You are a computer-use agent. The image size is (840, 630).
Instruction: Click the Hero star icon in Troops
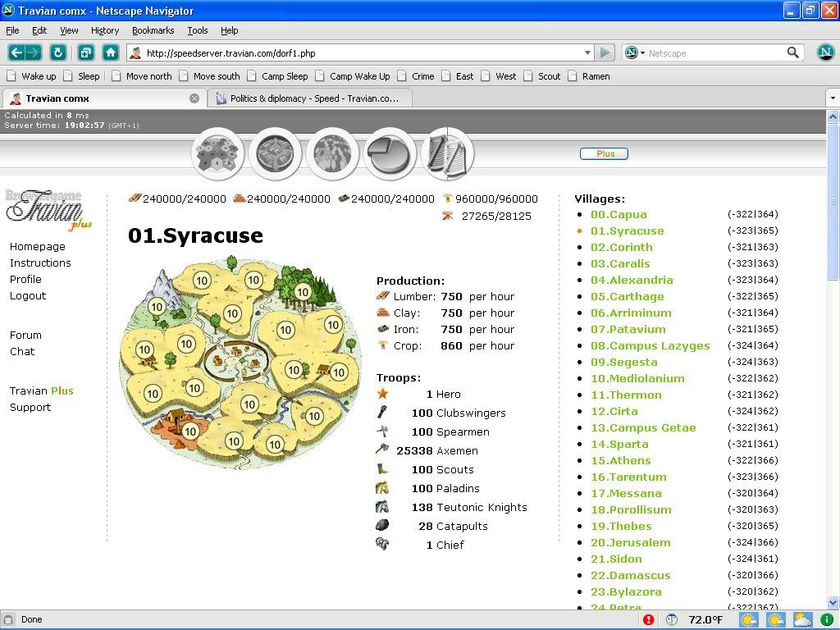click(x=382, y=394)
